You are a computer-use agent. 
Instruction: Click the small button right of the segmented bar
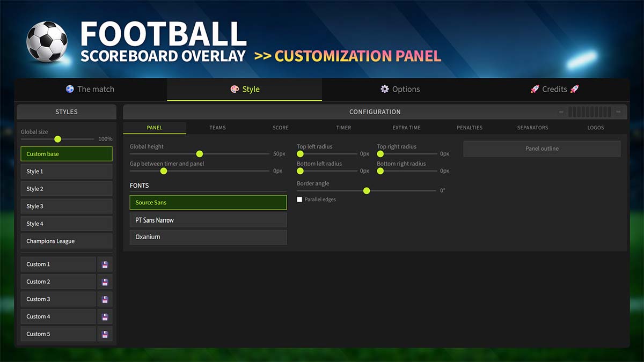coord(618,112)
